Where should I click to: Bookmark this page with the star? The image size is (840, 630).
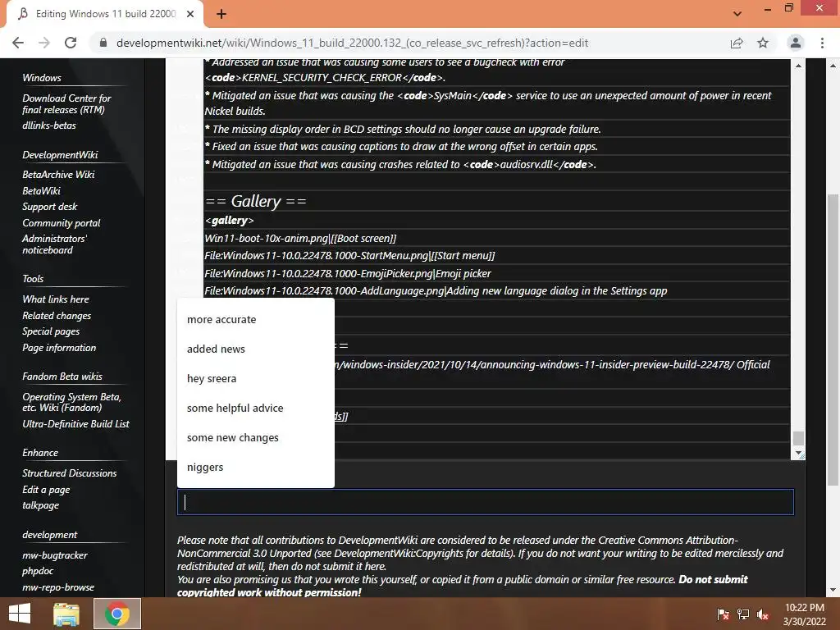763,43
